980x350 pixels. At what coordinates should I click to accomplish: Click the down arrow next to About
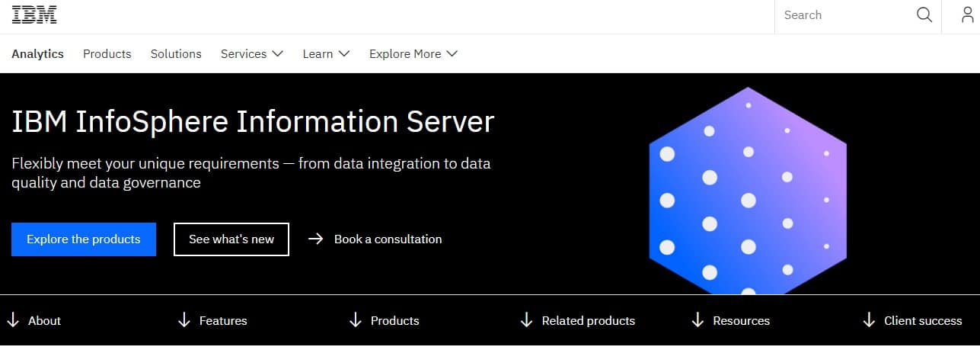[x=13, y=320]
